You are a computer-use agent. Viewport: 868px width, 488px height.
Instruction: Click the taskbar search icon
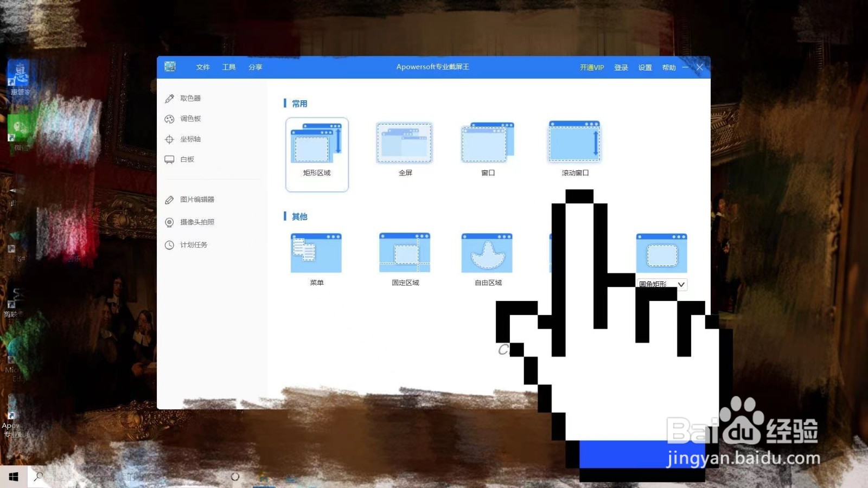[x=39, y=477]
